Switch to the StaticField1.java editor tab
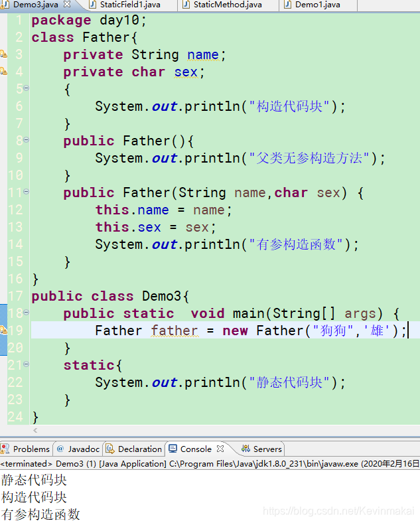Viewport: 420px width, 523px height. tap(130, 5)
